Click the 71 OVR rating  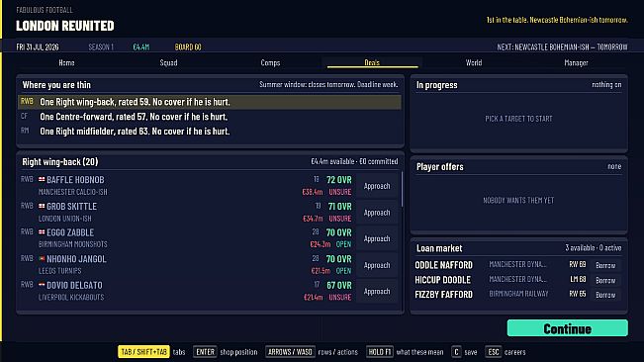point(339,207)
